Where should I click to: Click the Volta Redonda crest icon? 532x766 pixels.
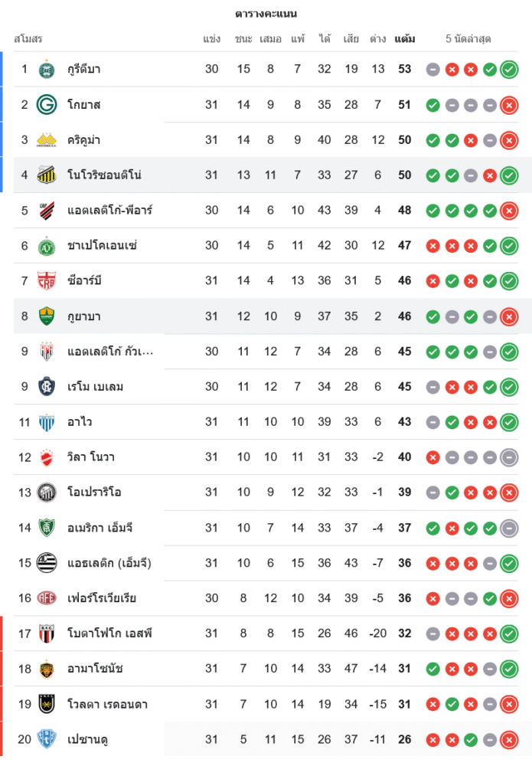click(47, 704)
